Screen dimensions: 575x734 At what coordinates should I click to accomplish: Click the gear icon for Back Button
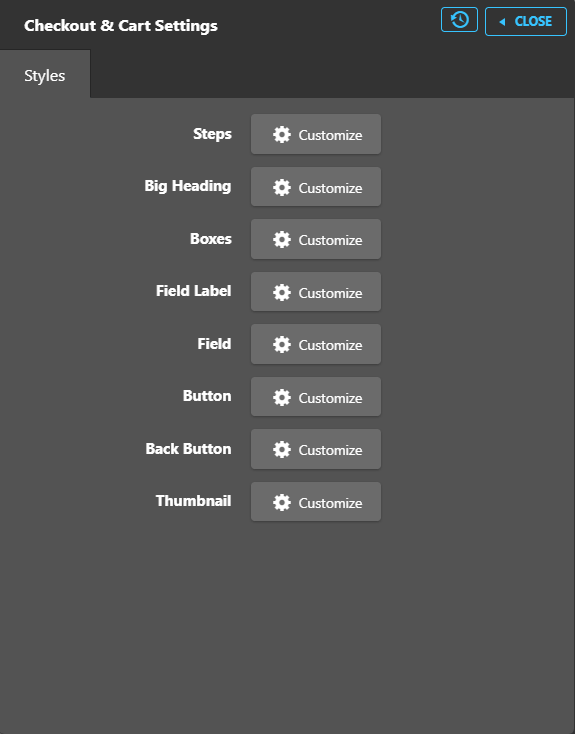click(282, 449)
